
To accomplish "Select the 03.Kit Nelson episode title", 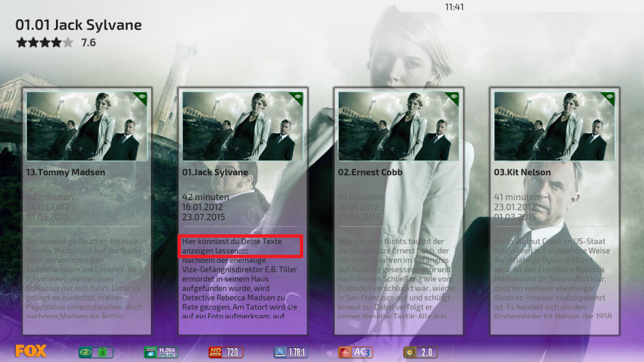I will [522, 172].
